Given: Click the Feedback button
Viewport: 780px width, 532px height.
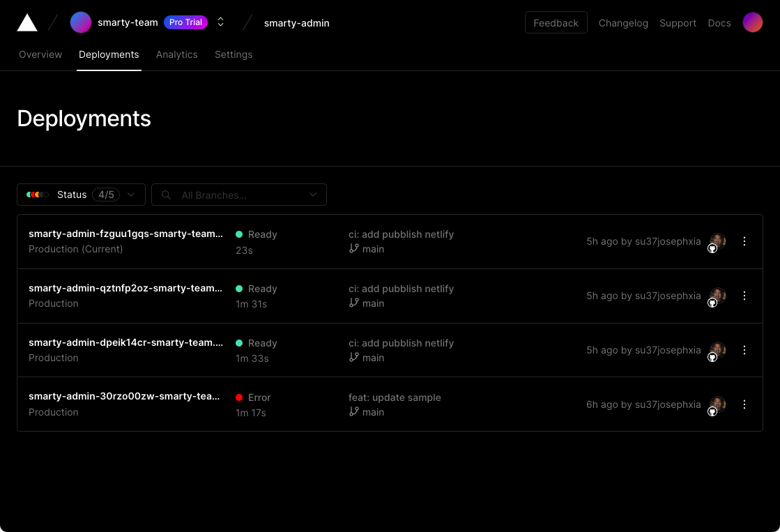Looking at the screenshot, I should click(x=556, y=23).
